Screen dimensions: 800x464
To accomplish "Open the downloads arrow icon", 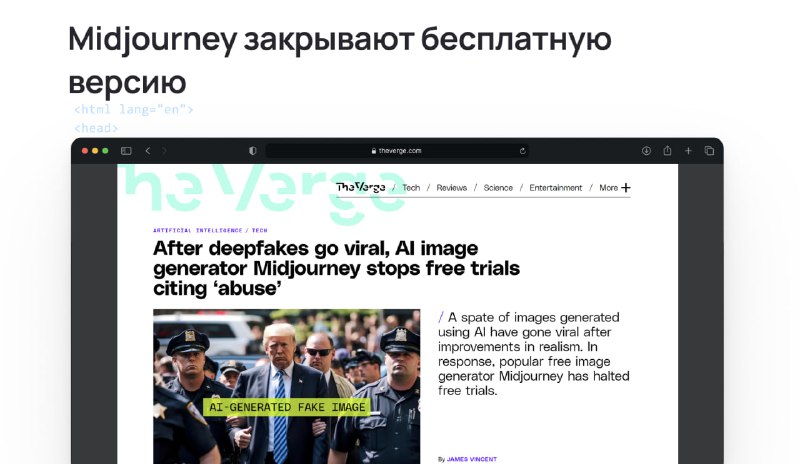I will pos(646,151).
